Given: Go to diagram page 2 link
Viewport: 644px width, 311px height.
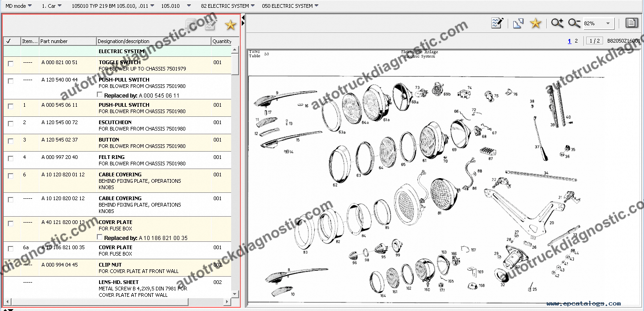Looking at the screenshot, I should pyautogui.click(x=576, y=41).
